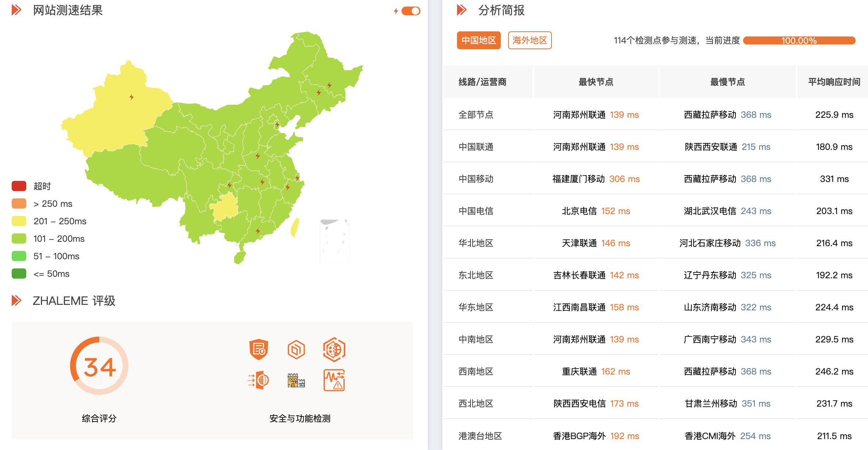Click the 101 – 200ms legend swatch
868x450 pixels.
[x=19, y=238]
